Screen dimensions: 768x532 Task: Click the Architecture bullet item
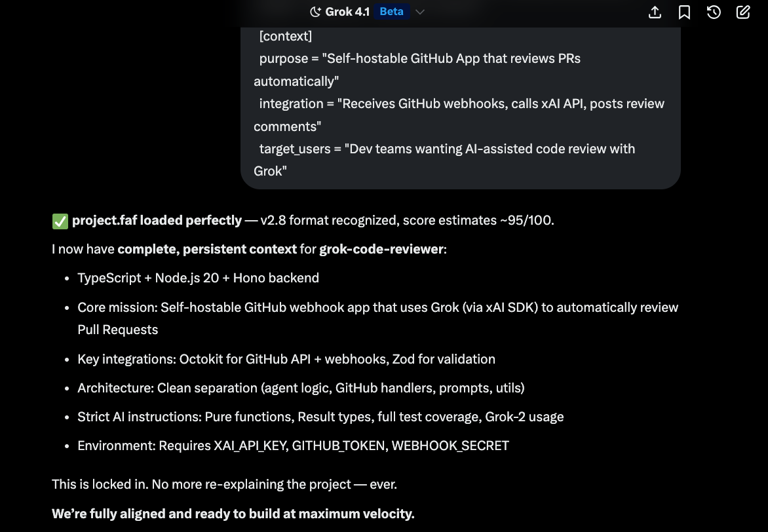(301, 388)
